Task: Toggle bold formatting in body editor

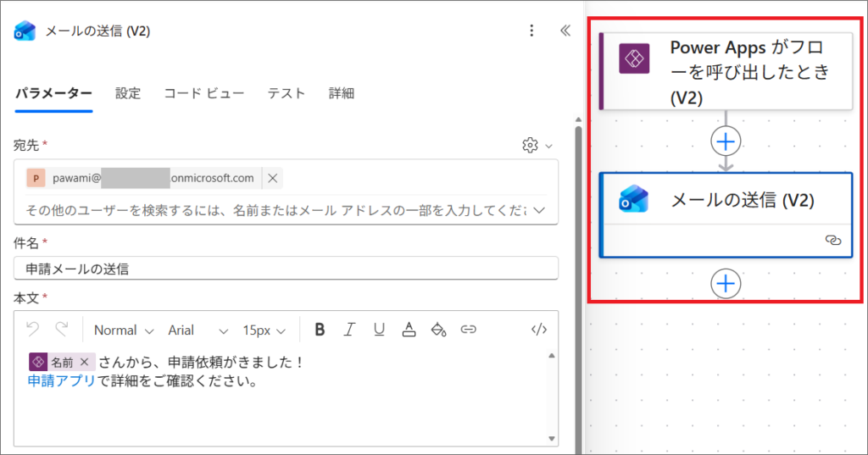Action: coord(320,330)
